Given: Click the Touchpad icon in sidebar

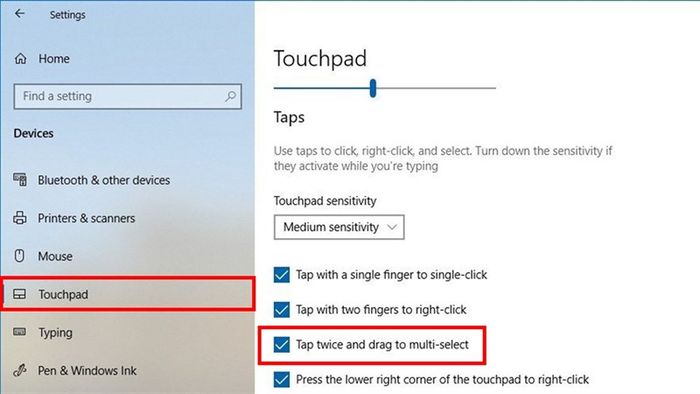Looking at the screenshot, I should [x=20, y=294].
